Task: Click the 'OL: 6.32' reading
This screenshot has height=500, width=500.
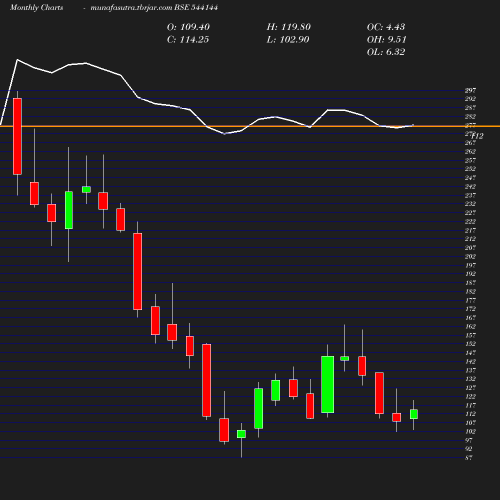Action: coord(386,52)
